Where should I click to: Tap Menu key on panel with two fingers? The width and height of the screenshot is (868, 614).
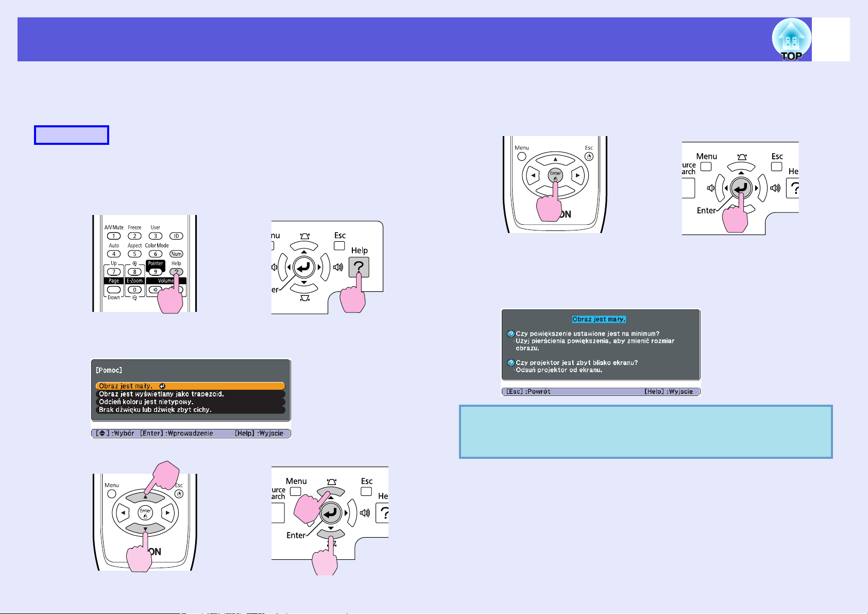pos(295,492)
